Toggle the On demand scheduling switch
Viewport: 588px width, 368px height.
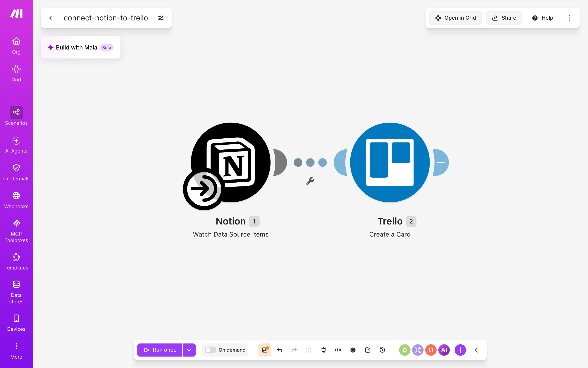point(210,350)
